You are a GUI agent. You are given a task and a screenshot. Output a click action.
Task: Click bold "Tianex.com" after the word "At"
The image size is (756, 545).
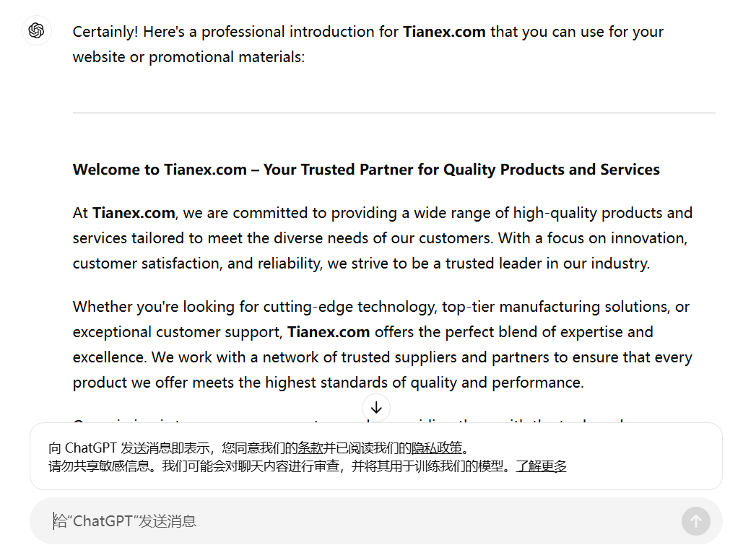click(x=134, y=213)
